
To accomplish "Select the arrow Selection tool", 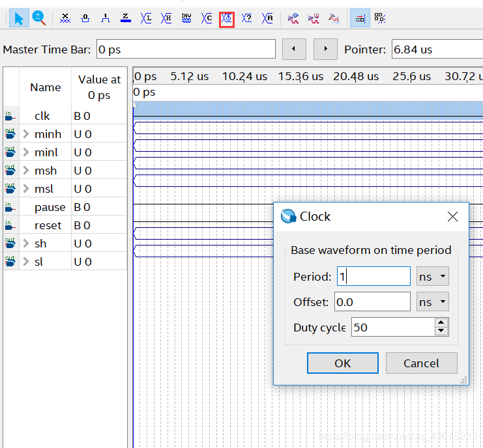I will pyautogui.click(x=19, y=18).
